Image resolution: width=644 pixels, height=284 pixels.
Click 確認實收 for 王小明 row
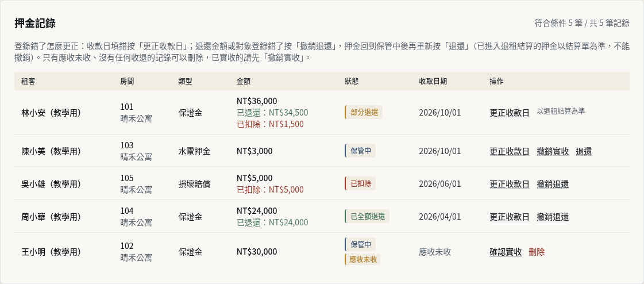[x=506, y=252]
